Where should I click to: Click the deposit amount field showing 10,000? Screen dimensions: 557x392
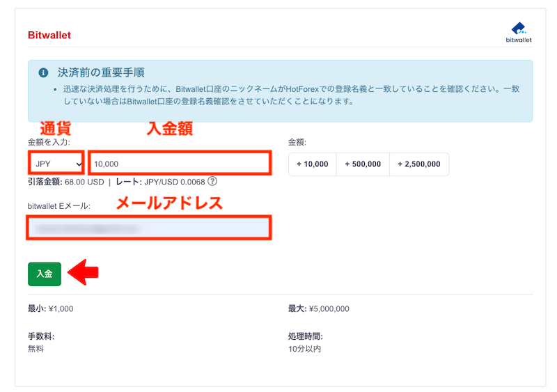pos(180,164)
